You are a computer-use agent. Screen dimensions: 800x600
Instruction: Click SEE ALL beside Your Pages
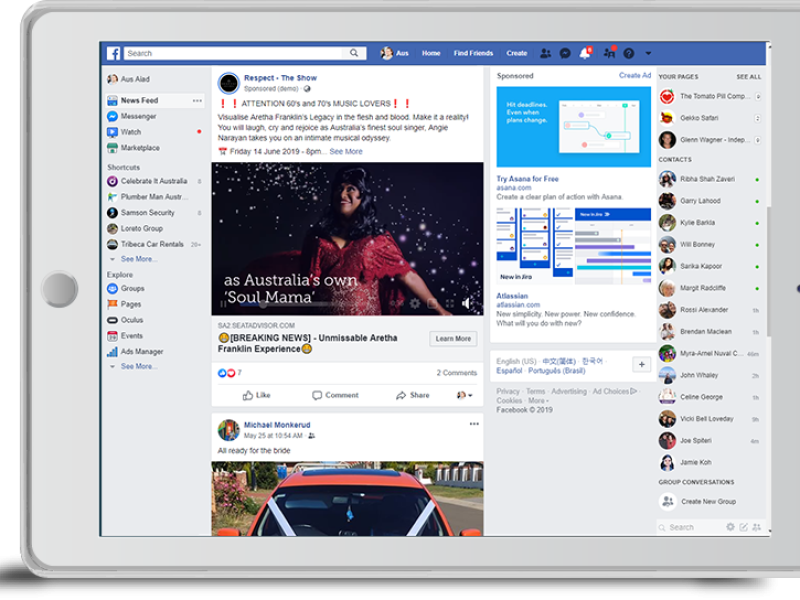point(748,77)
